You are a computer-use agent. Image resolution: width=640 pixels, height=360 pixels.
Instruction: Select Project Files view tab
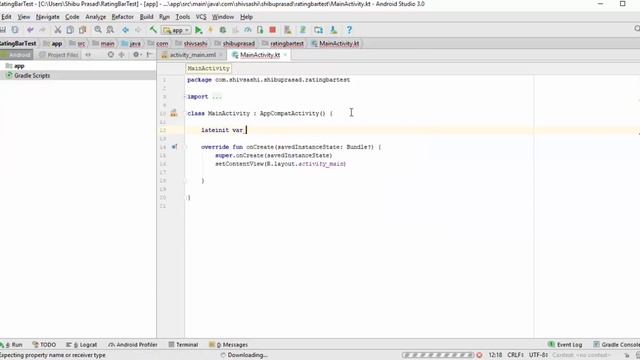click(x=58, y=55)
